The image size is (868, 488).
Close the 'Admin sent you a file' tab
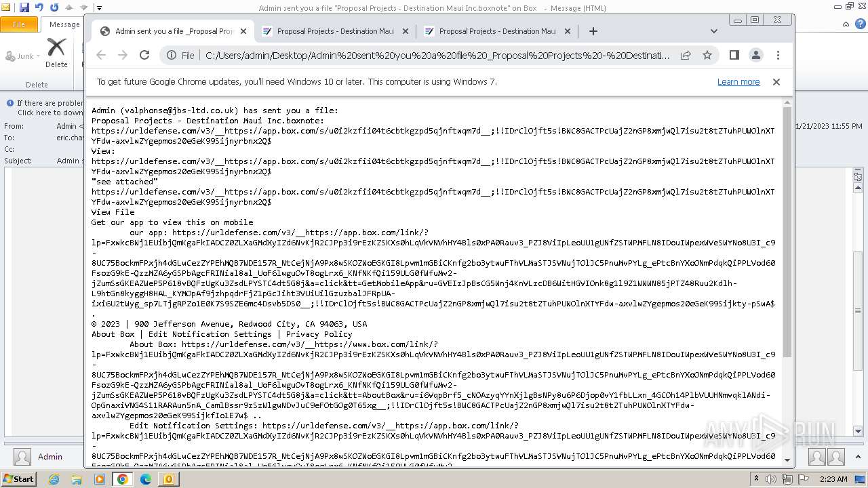point(243,31)
